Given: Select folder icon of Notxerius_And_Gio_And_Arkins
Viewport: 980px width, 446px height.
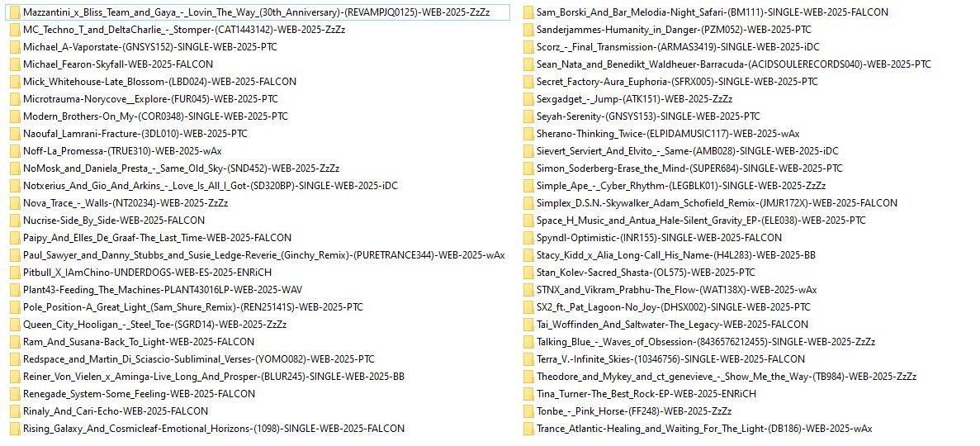Looking at the screenshot, I should (14, 186).
